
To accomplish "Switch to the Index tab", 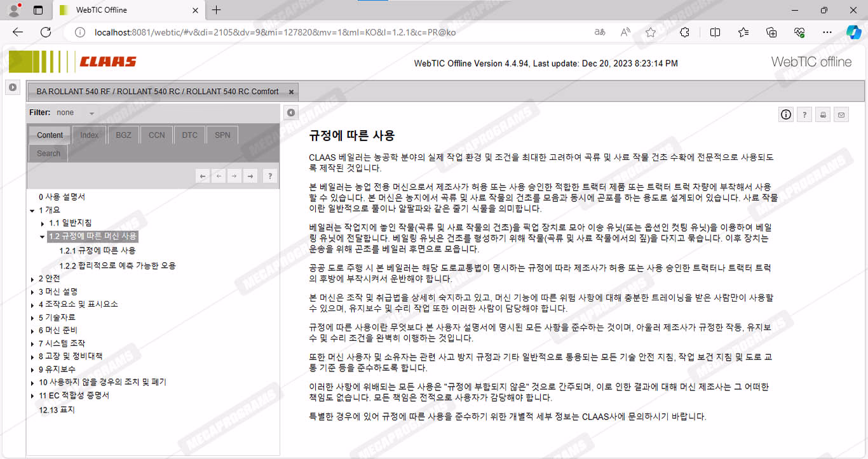I will (89, 135).
